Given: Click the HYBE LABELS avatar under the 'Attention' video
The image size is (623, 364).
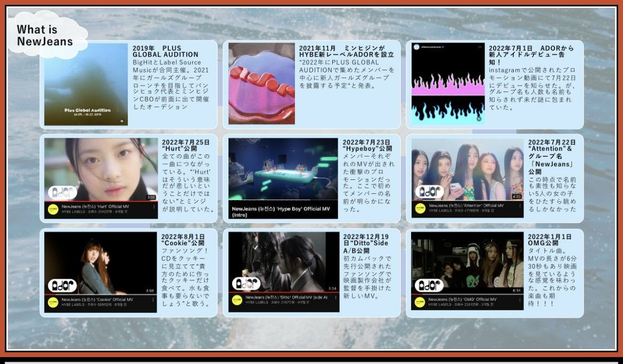Looking at the screenshot, I should click(420, 209).
